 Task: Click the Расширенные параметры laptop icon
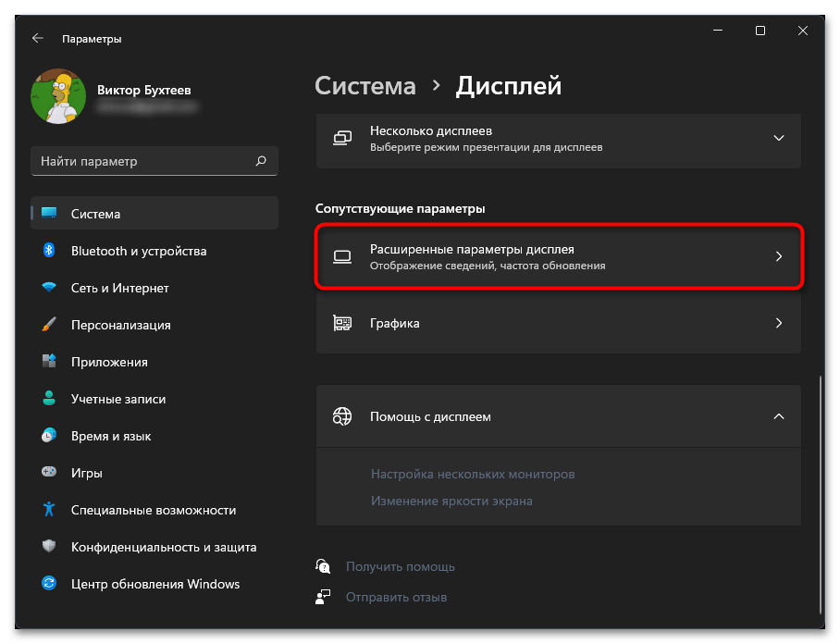click(342, 256)
